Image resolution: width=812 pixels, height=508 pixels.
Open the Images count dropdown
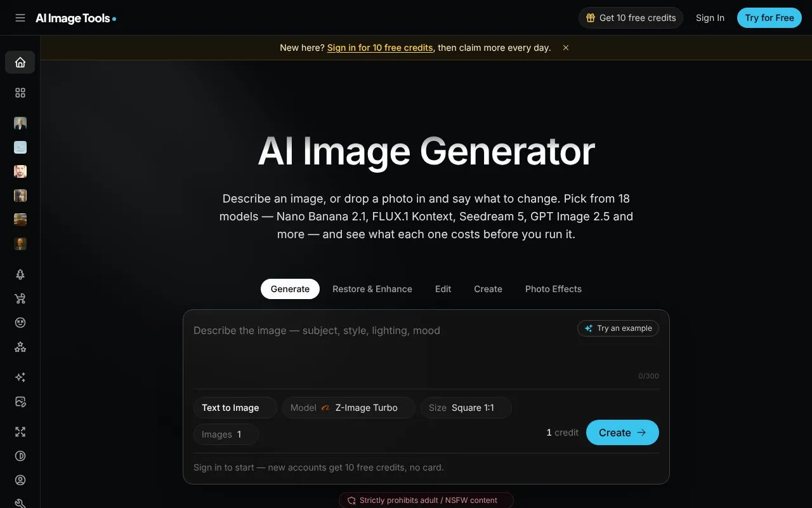click(x=226, y=434)
